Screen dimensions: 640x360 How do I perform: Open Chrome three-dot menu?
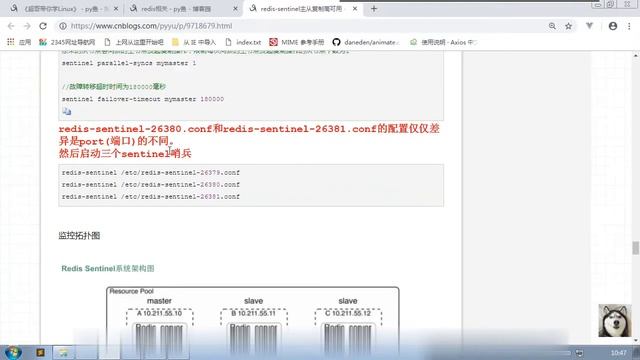pos(629,26)
